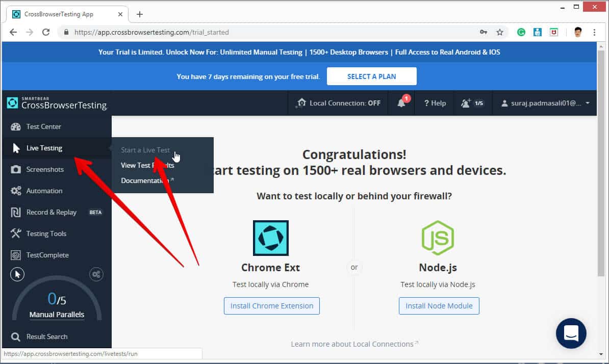
Task: Click the SELECT A PLAN button
Action: [x=371, y=76]
